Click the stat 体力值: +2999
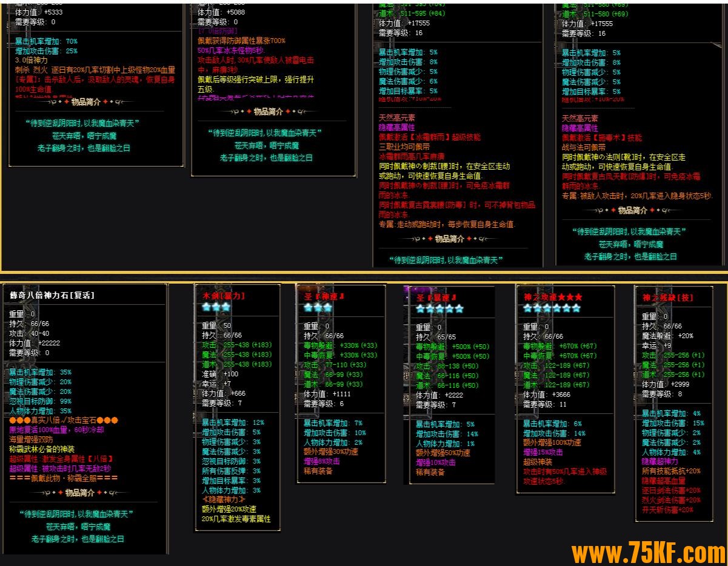The image size is (728, 566). coord(666,384)
